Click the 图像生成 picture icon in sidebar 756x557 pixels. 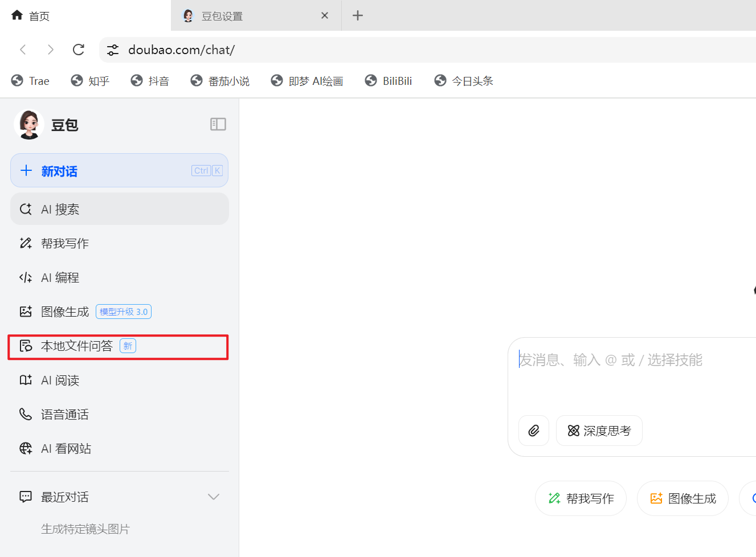(x=26, y=312)
